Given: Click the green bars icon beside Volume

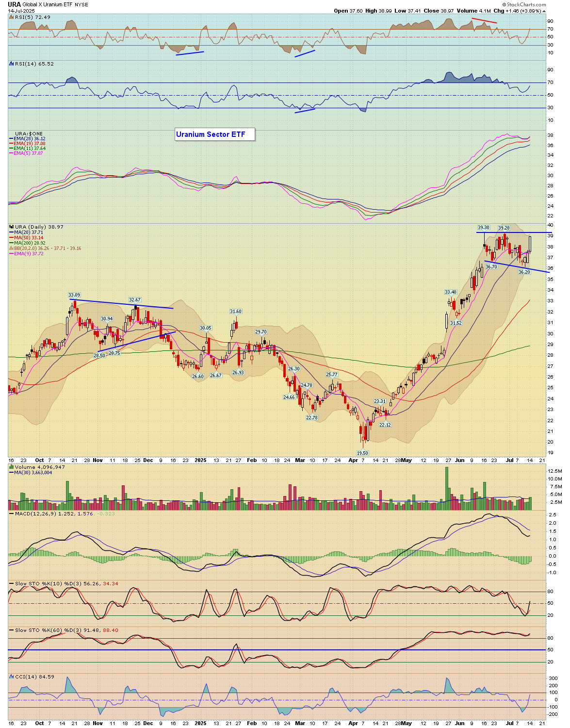Looking at the screenshot, I should (12, 467).
